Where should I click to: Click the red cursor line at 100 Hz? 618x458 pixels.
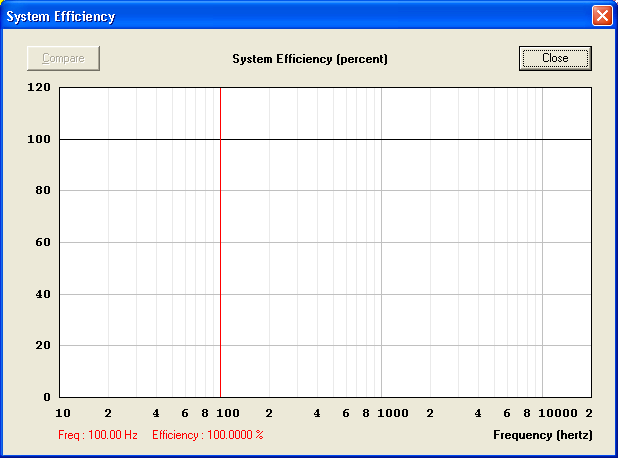click(x=220, y=242)
